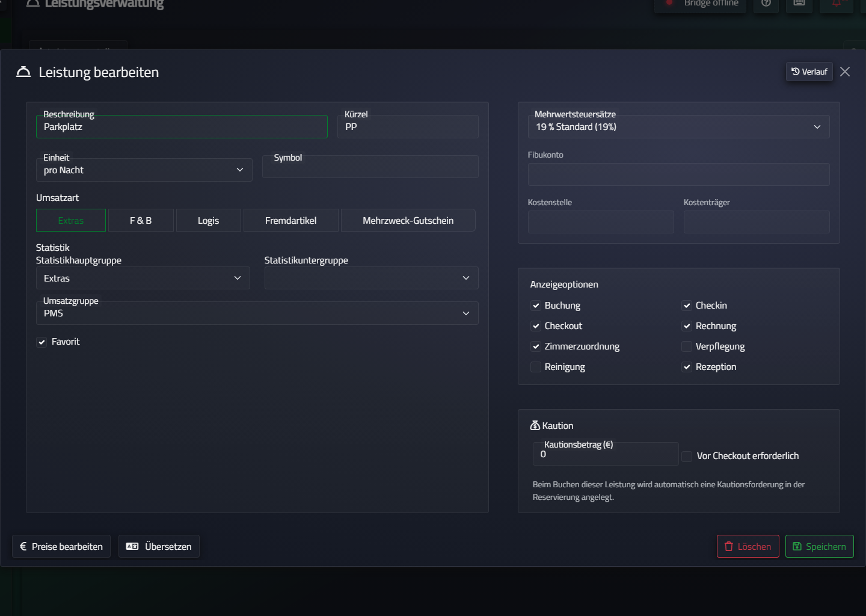
Task: Choose the Logis Umsatzart
Action: (x=209, y=220)
